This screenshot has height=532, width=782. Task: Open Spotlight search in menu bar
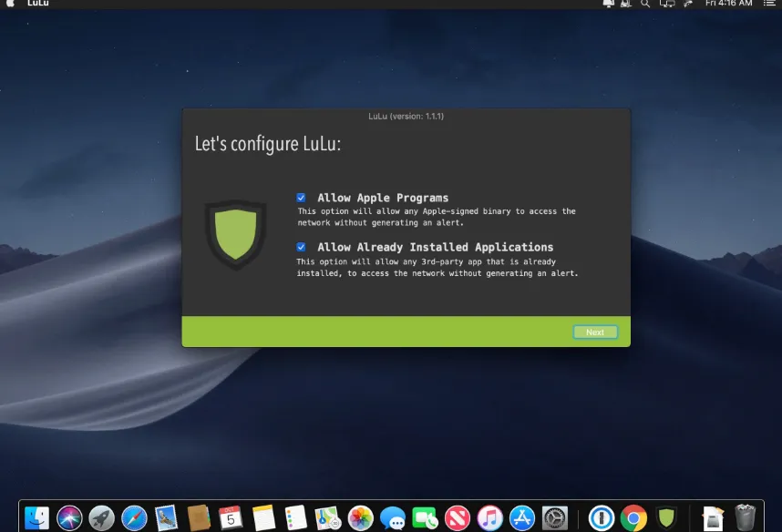(645, 4)
